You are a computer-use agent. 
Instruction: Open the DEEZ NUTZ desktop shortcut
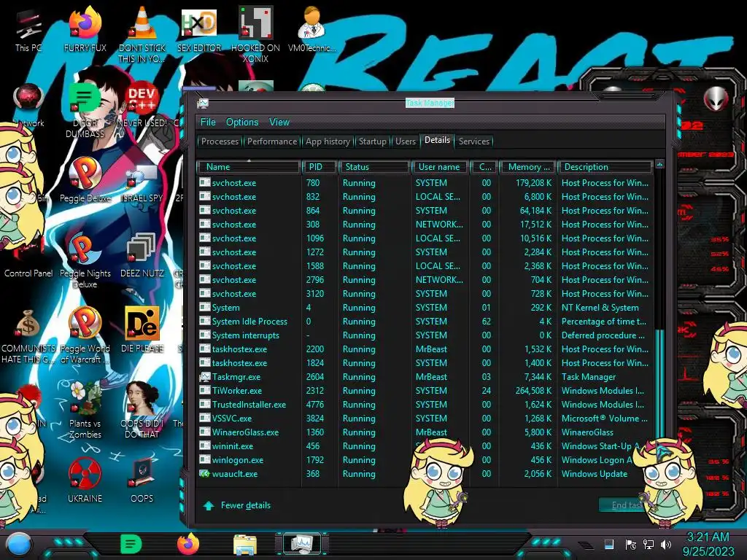coord(142,255)
